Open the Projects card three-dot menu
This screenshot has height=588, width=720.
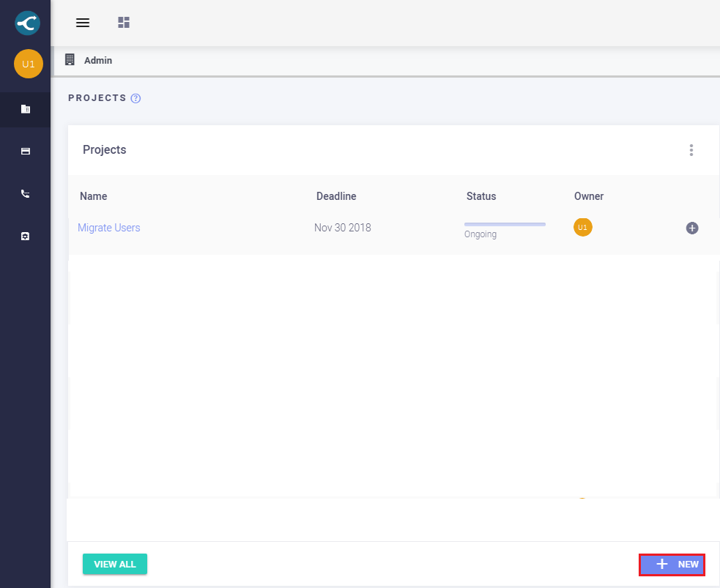point(691,150)
